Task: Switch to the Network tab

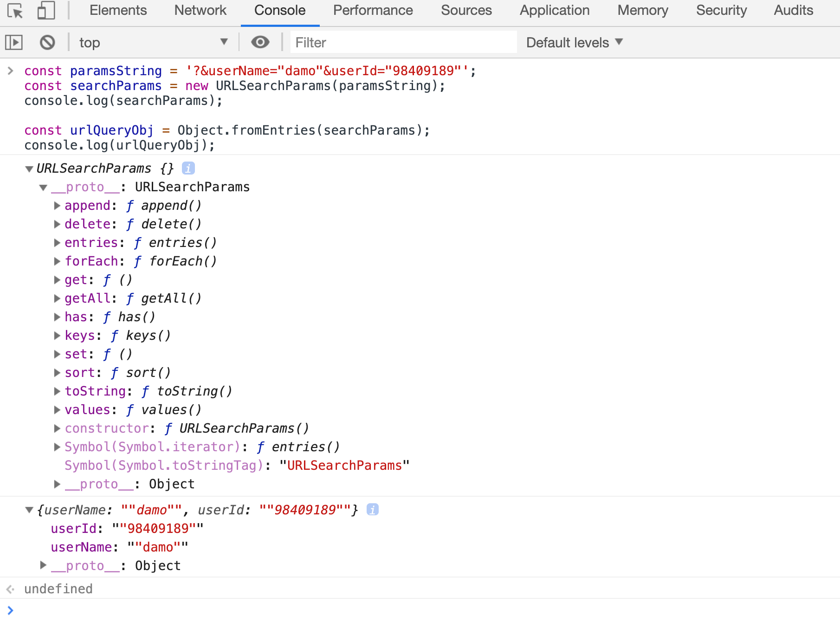Action: tap(200, 10)
